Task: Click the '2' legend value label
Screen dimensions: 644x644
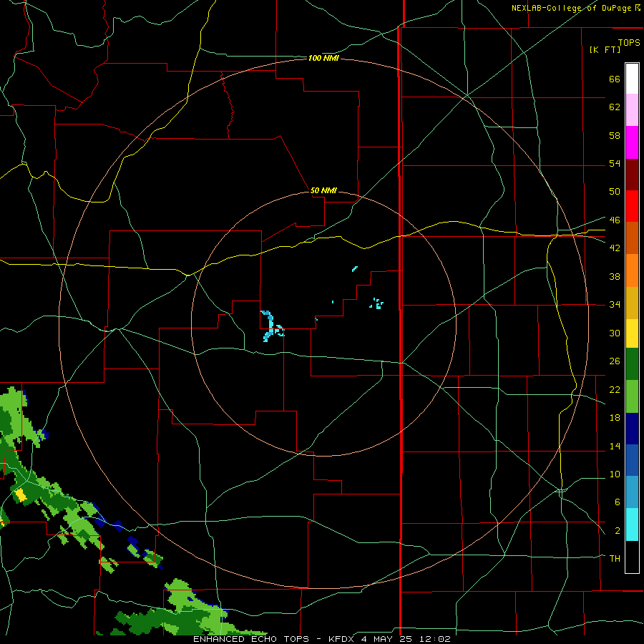Action: pyautogui.click(x=617, y=531)
